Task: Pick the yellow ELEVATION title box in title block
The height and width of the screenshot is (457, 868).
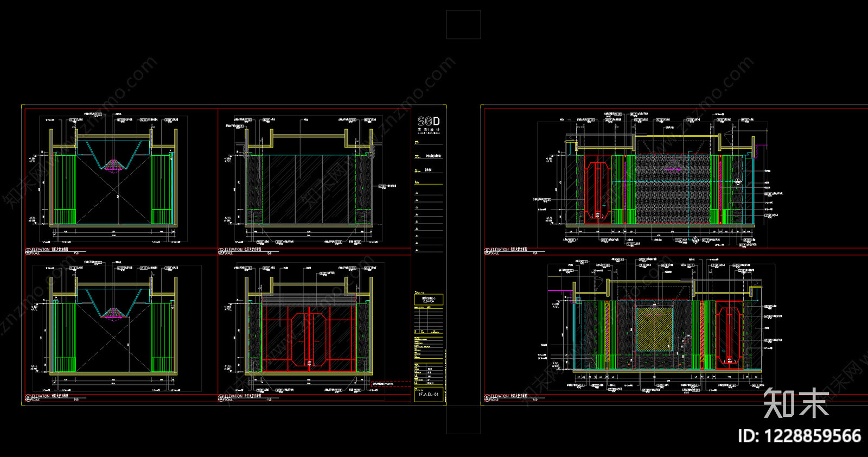Action: click(x=429, y=299)
